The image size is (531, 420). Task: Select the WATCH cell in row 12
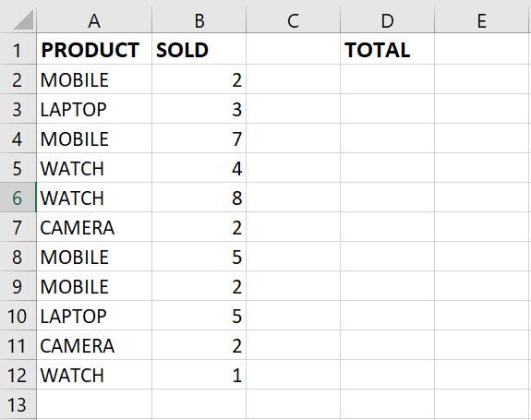point(94,375)
